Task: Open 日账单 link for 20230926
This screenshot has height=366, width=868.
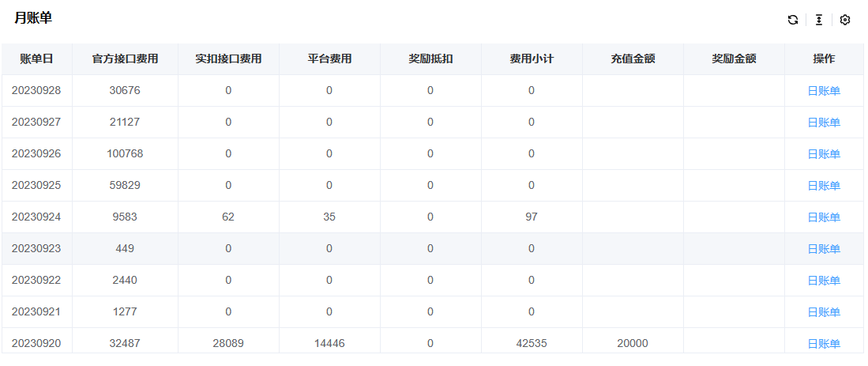Action: coord(824,154)
